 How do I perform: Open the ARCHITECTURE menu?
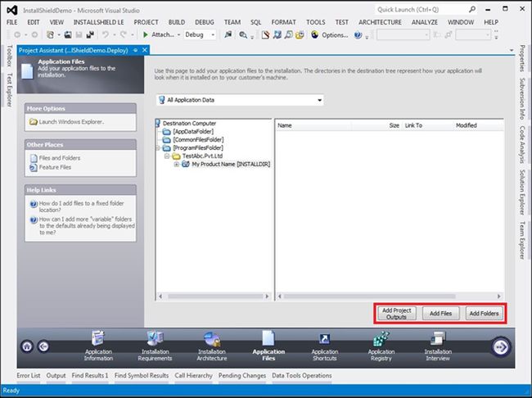[380, 22]
